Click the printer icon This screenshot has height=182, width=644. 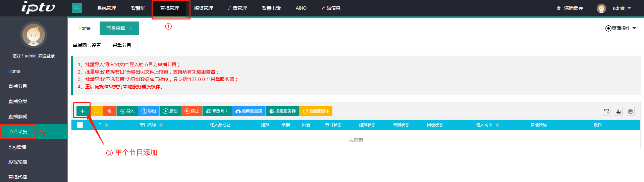click(631, 111)
